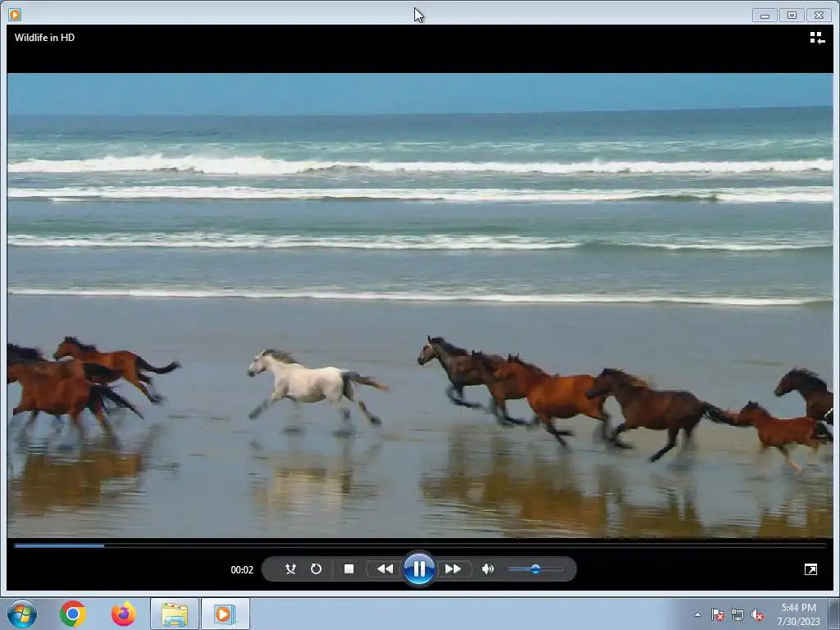Switch to Library view icon

pos(817,38)
